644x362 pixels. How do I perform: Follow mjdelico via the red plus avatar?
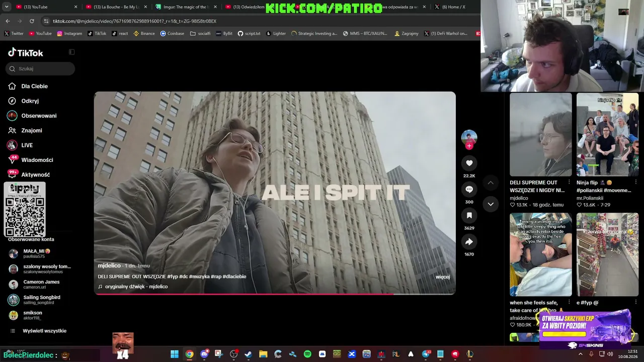[469, 146]
